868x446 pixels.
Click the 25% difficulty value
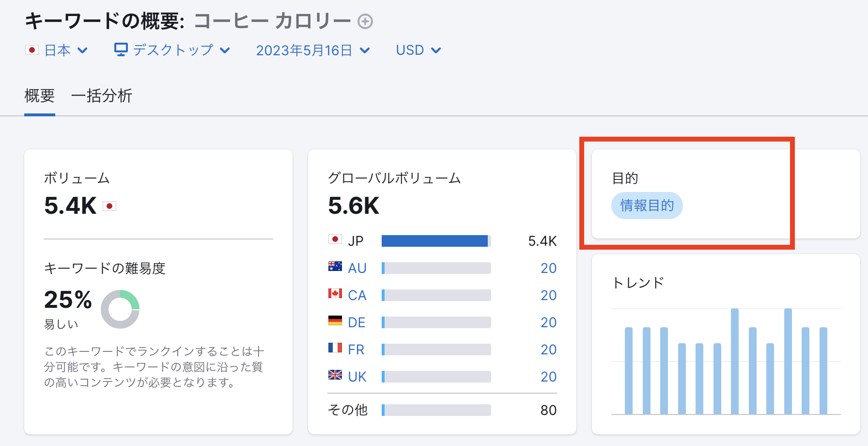coord(68,300)
